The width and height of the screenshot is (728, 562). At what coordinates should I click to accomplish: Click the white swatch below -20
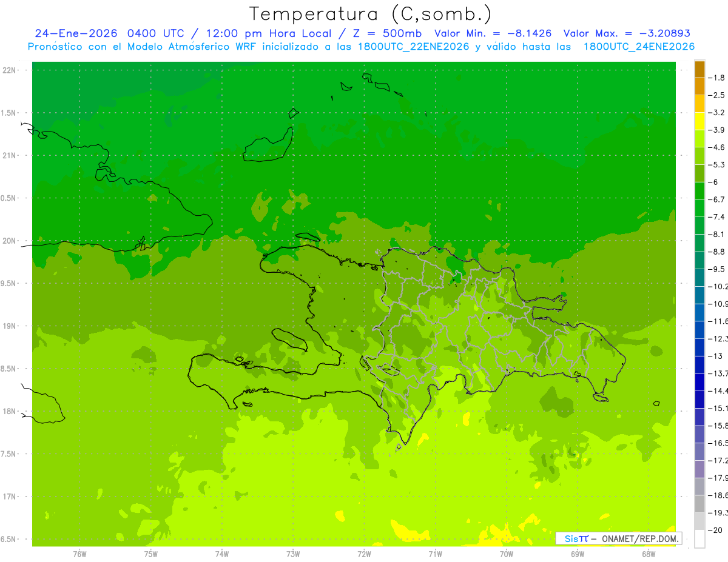699,539
